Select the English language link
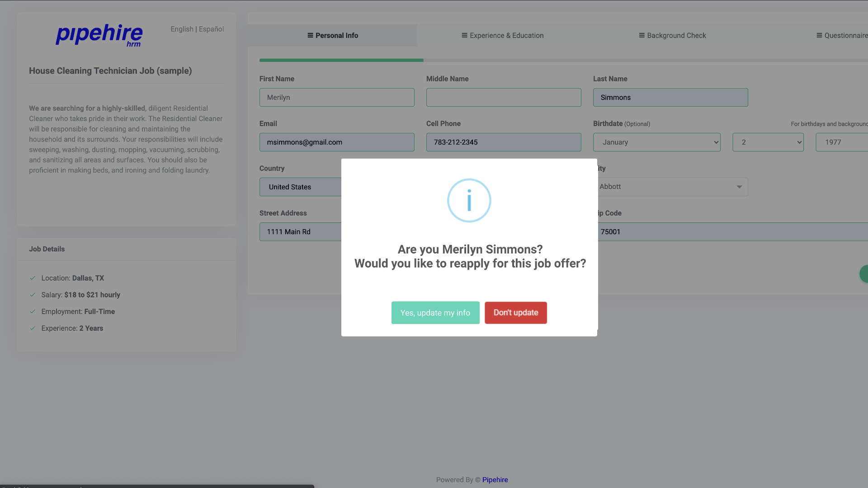Screen dimensions: 868x488 click(x=182, y=29)
